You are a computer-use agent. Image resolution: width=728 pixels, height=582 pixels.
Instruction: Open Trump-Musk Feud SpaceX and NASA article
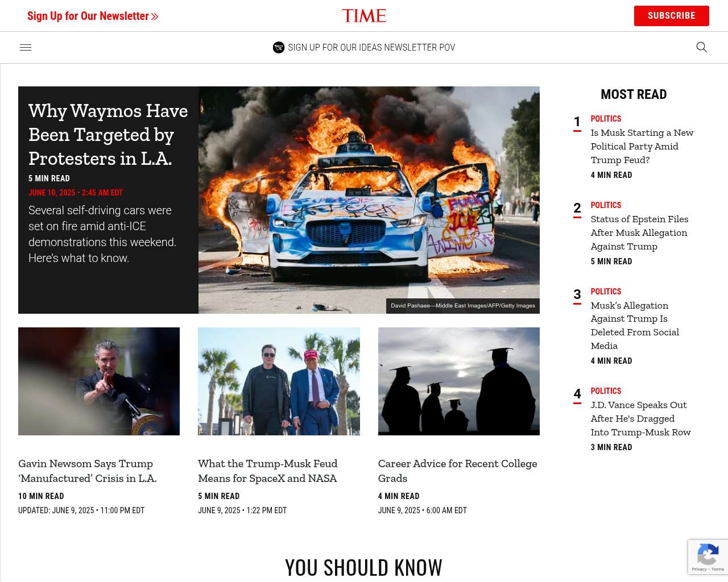coord(267,471)
